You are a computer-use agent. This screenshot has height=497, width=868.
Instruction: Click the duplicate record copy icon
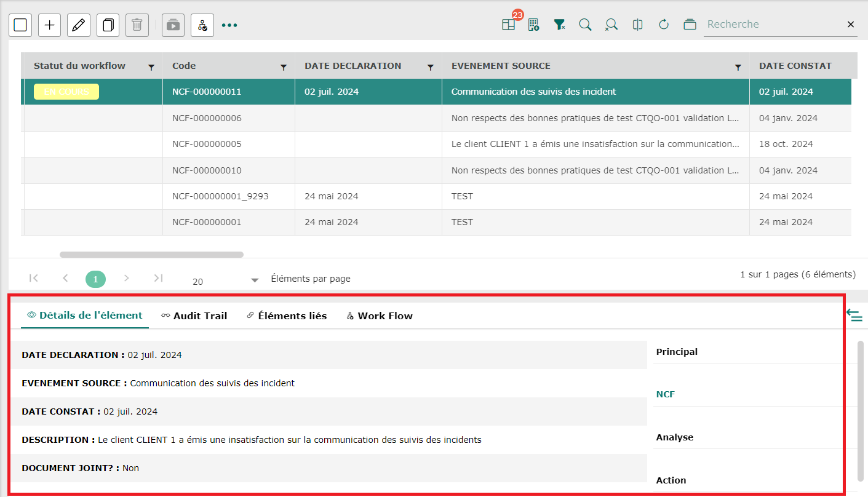(x=108, y=25)
